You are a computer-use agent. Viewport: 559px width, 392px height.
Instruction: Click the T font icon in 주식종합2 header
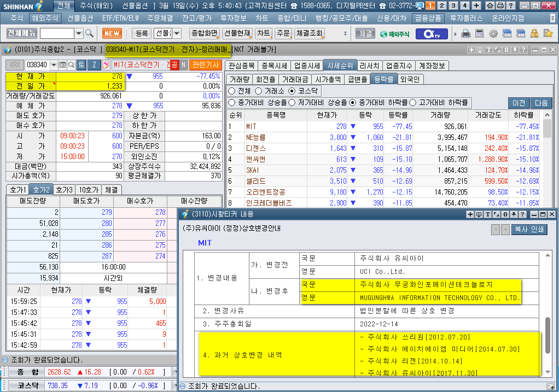coord(489,50)
